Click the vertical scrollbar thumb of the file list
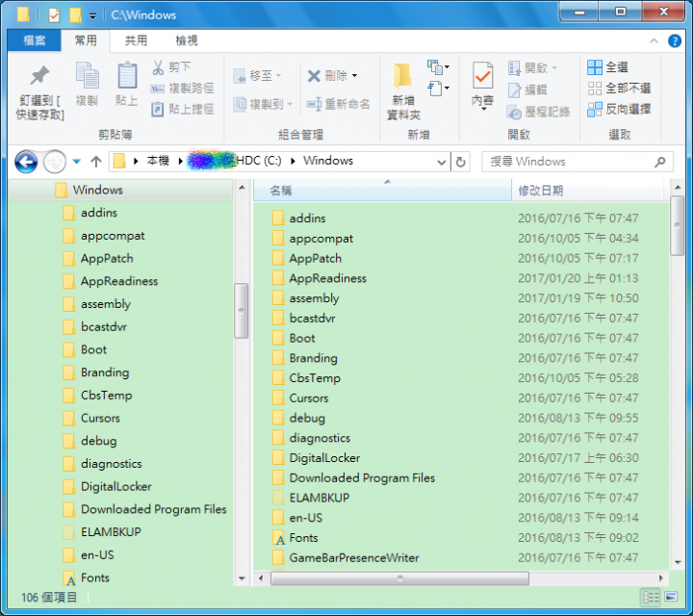The height and width of the screenshot is (616, 693). (x=677, y=225)
